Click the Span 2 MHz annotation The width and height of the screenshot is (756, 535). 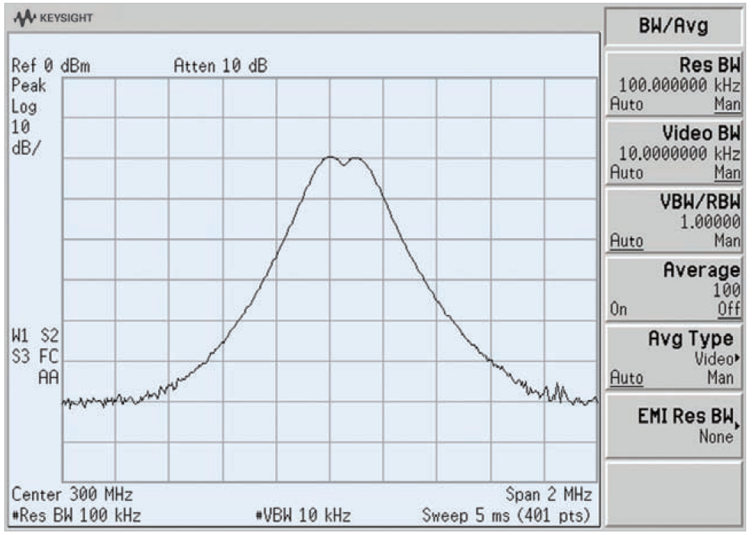548,495
